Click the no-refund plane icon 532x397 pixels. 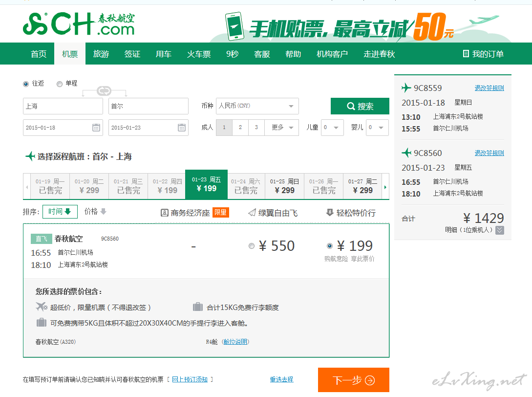tap(42, 307)
